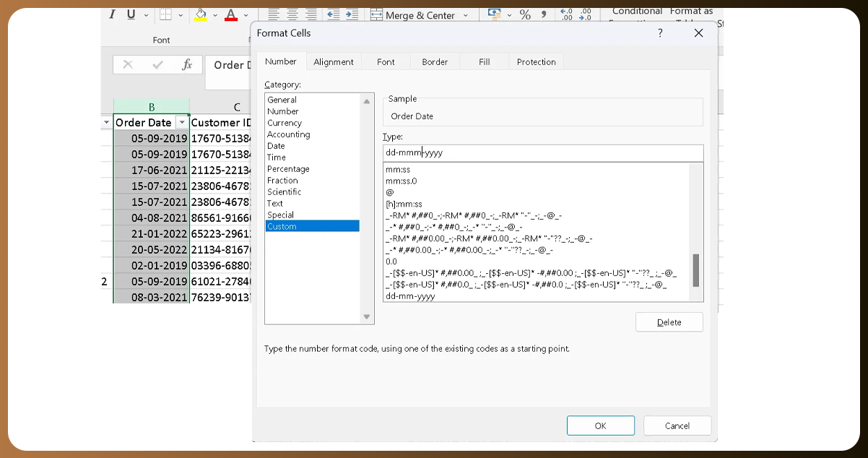
Task: Expand the Merge & Center dropdown arrow
Action: click(465, 15)
